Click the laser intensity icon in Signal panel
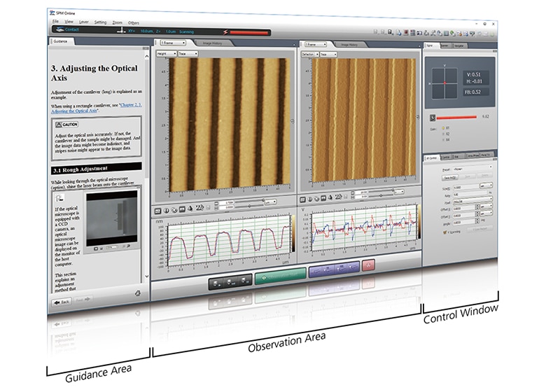The image size is (546, 392). [432, 116]
